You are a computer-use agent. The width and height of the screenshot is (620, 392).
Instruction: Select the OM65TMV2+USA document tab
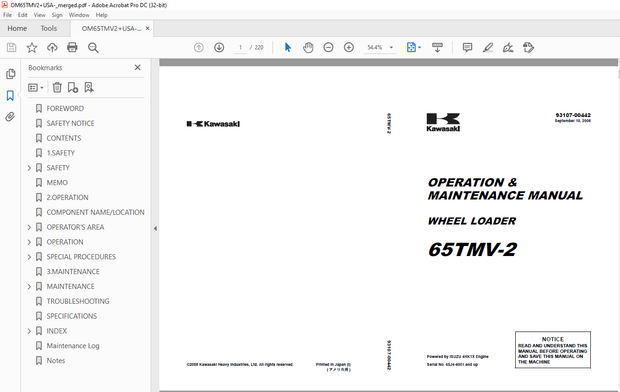[x=112, y=28]
